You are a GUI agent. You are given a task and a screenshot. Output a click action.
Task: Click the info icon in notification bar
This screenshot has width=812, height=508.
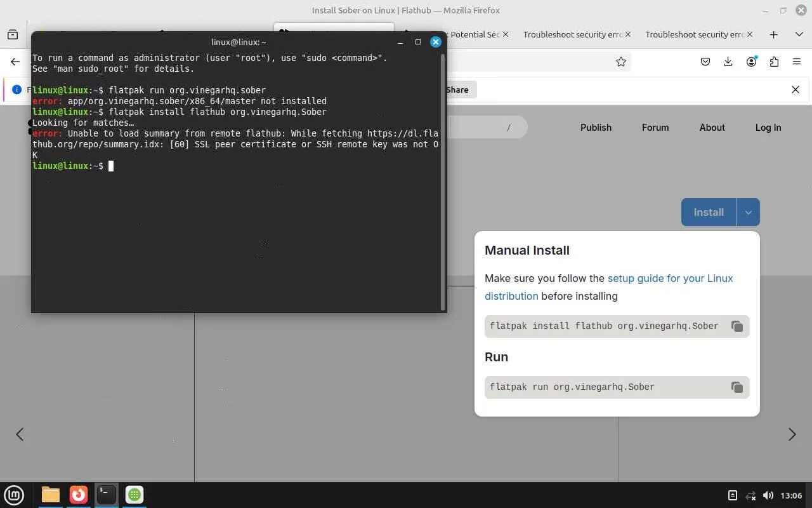point(17,90)
